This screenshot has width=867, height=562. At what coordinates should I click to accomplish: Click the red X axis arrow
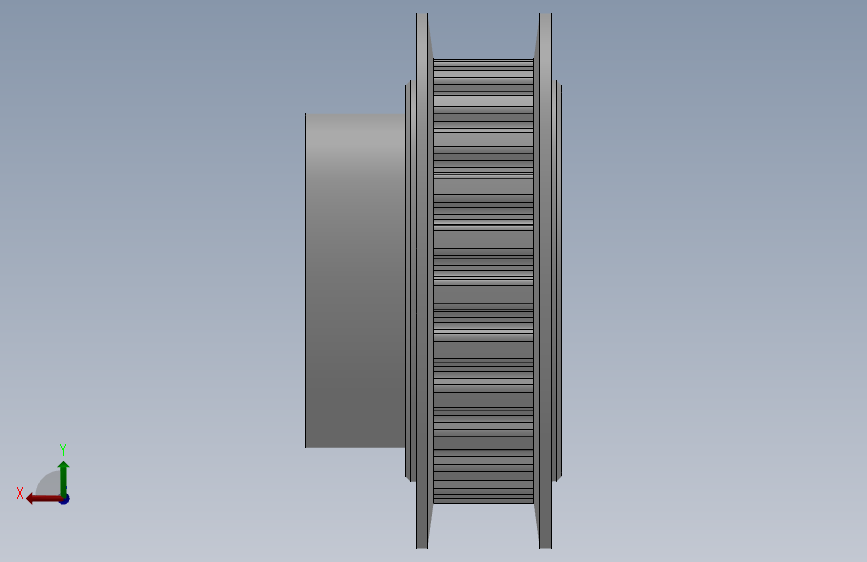click(x=43, y=499)
